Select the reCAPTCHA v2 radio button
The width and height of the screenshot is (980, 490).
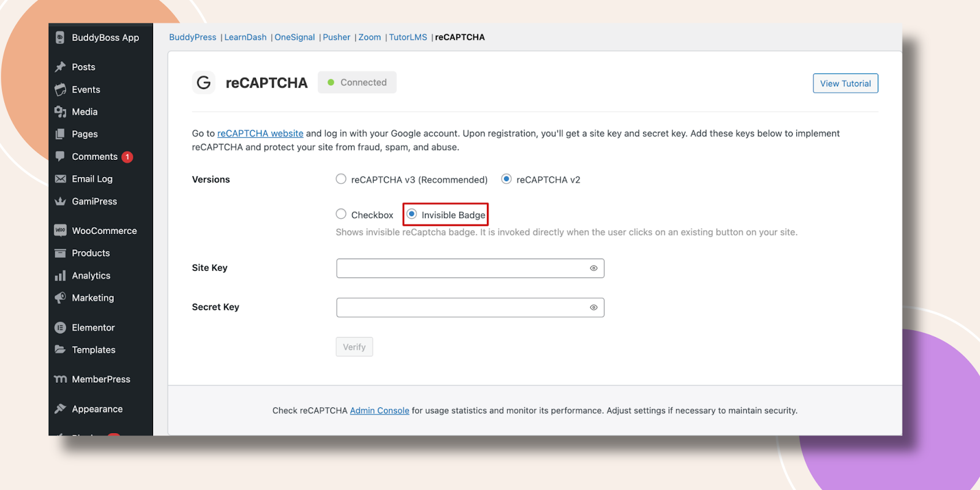507,179
